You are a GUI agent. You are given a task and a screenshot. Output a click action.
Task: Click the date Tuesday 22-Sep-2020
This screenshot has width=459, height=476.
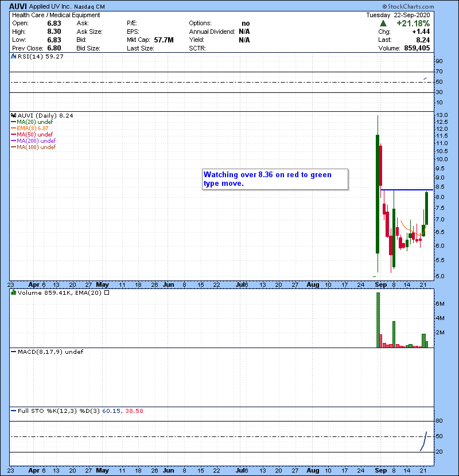(x=398, y=15)
